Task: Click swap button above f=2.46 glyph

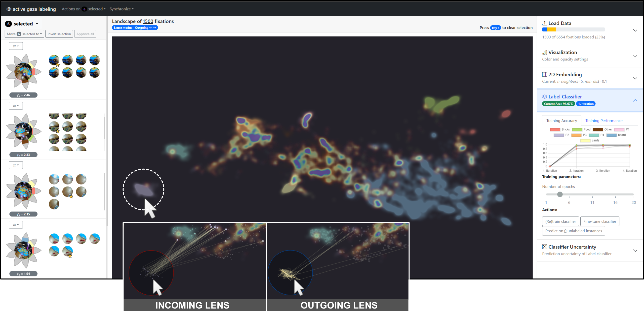Action: pyautogui.click(x=16, y=46)
